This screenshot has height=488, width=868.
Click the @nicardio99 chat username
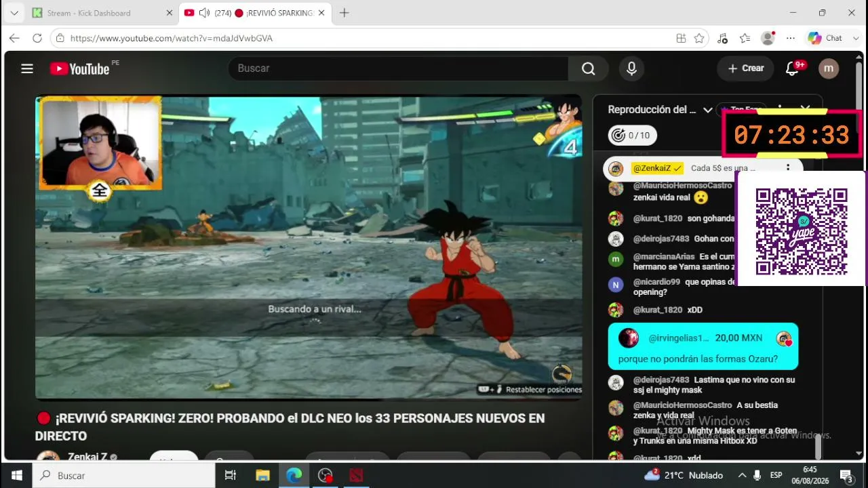tap(656, 282)
